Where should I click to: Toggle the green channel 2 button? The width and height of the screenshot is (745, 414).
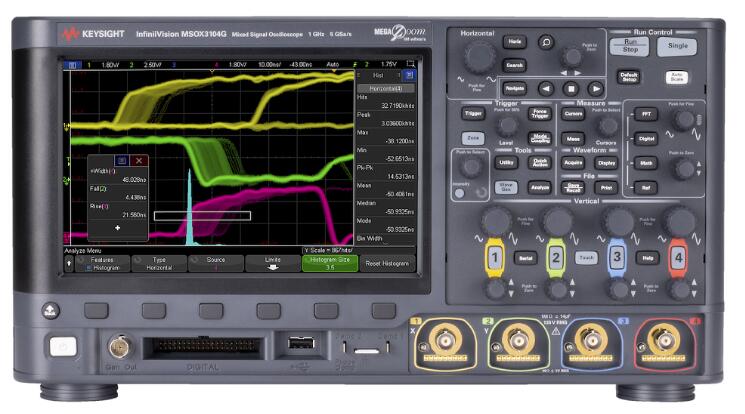pos(555,258)
